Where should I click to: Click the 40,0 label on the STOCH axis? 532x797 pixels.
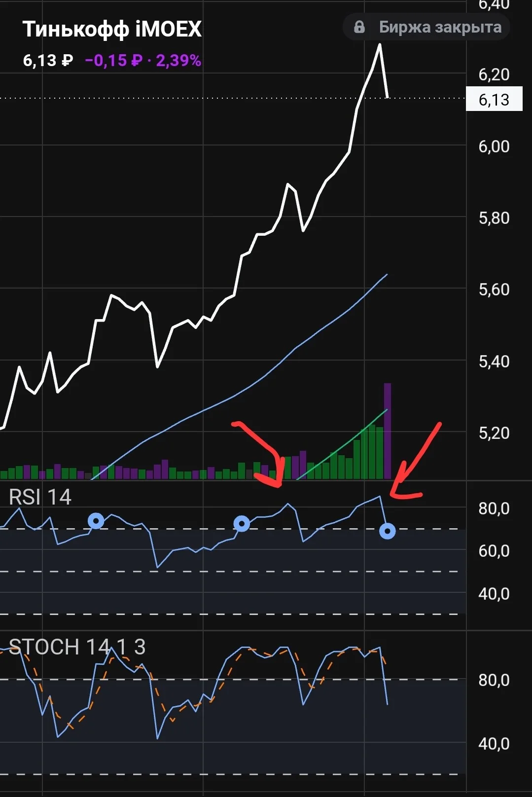494,743
